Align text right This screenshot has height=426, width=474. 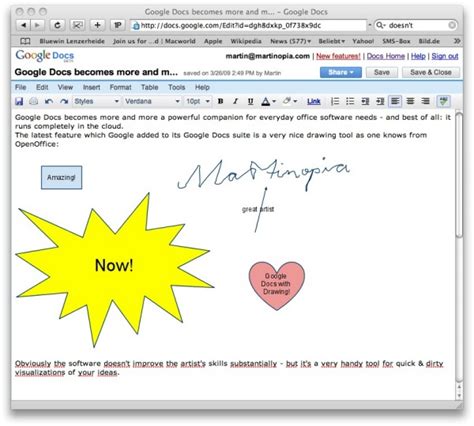tap(425, 101)
